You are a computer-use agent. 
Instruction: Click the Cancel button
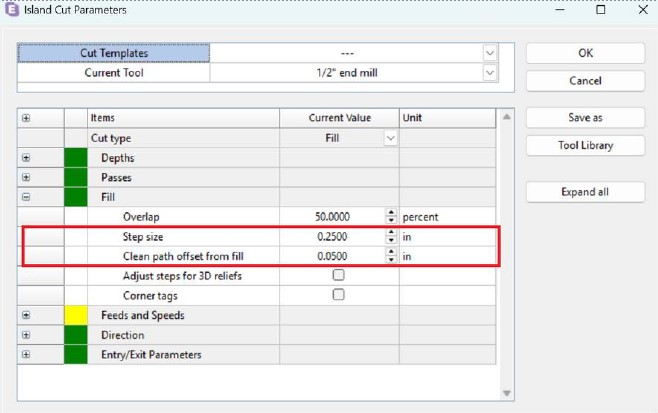585,80
